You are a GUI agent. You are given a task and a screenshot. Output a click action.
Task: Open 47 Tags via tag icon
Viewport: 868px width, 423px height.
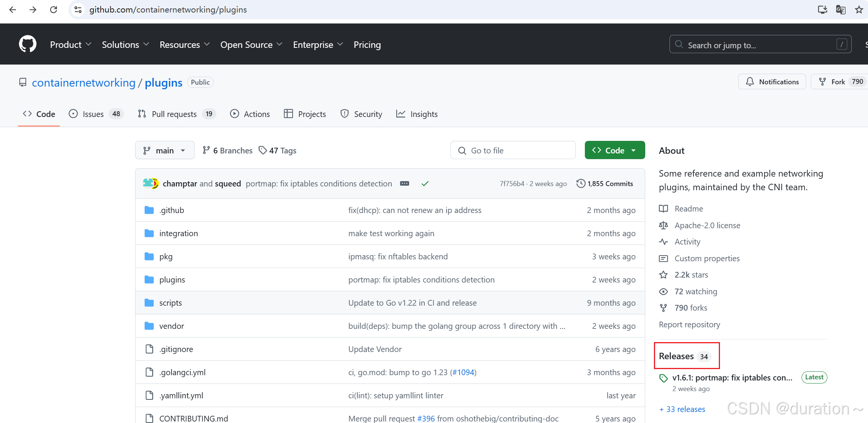point(263,150)
